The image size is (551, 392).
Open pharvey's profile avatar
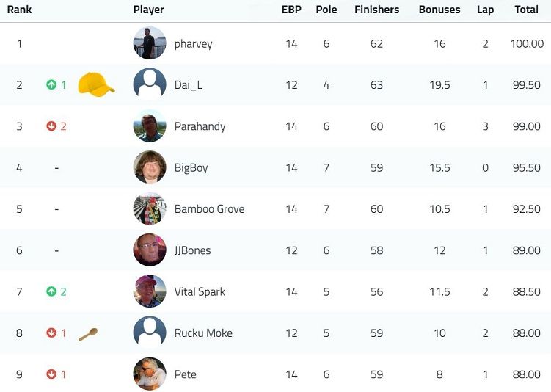(150, 43)
